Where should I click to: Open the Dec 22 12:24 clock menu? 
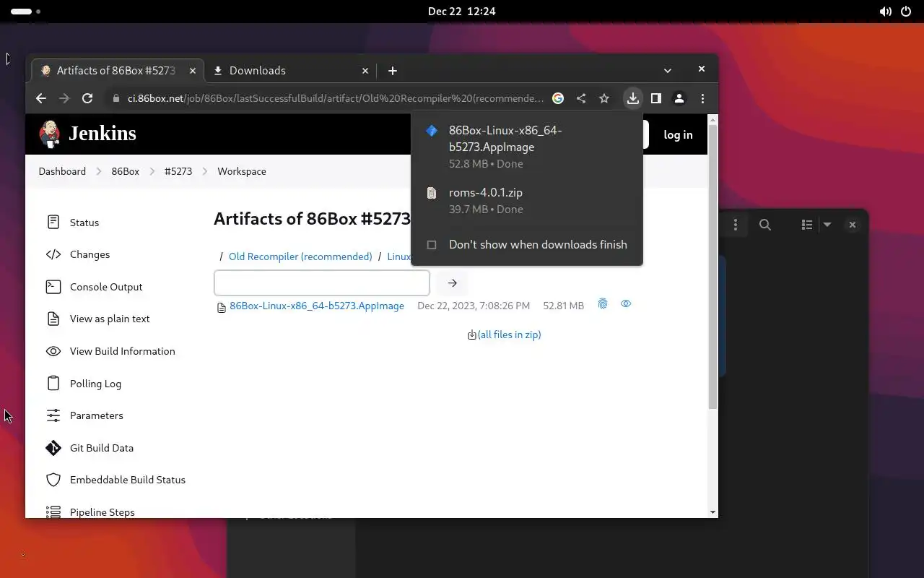(x=462, y=12)
